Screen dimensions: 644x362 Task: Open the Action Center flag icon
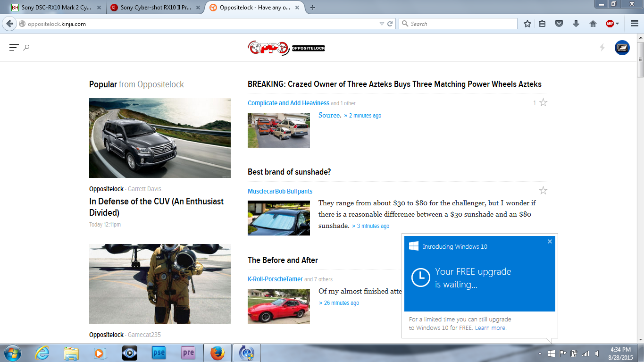click(562, 354)
